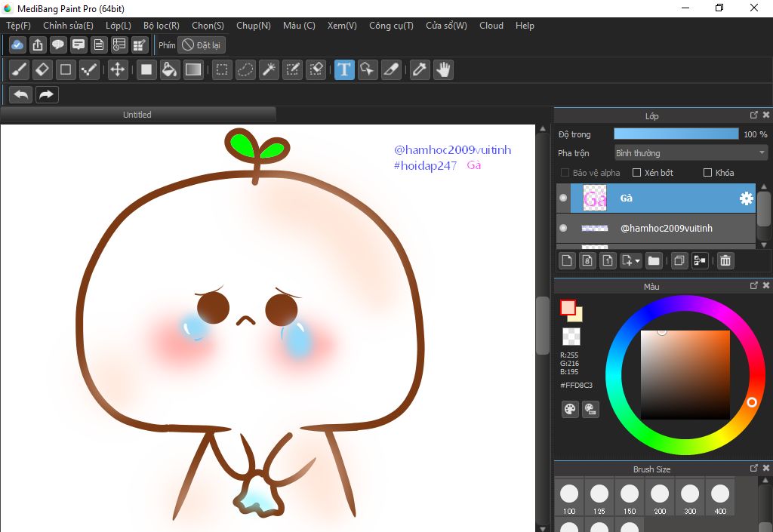Select the Divide tool

click(391, 69)
